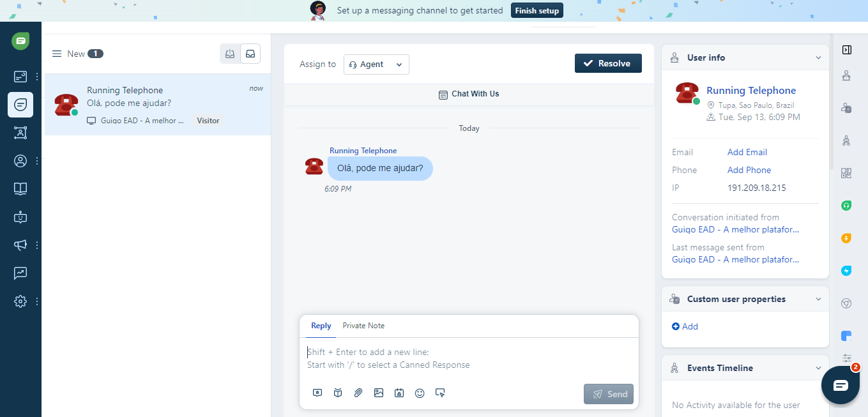Collapse the User info section
Image resolution: width=868 pixels, height=417 pixels.
click(818, 57)
